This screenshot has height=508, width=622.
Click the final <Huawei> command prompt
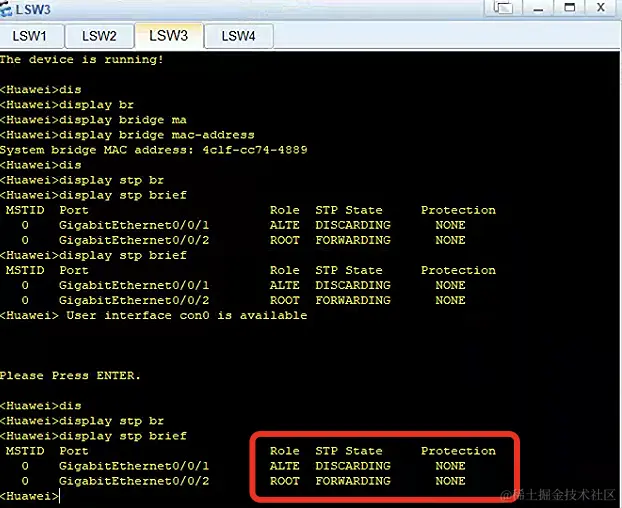click(x=29, y=496)
